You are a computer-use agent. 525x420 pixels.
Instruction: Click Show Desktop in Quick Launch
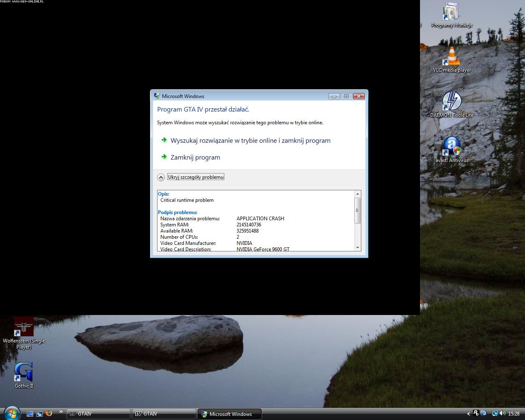[x=30, y=414]
